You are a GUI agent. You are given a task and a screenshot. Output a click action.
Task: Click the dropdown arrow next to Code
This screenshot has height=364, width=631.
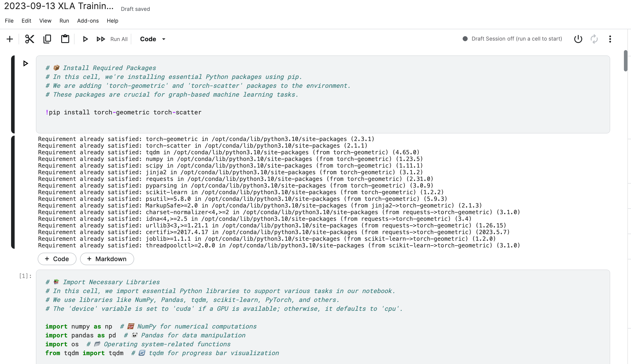164,39
